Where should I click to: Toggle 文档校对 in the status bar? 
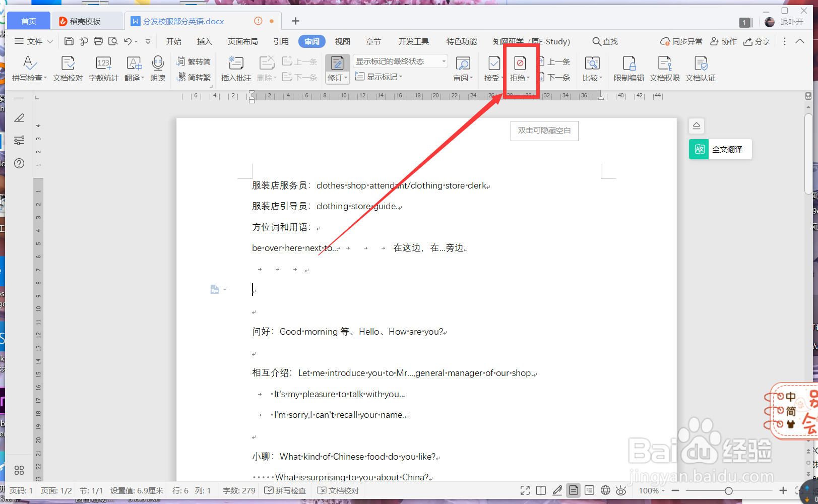pyautogui.click(x=338, y=490)
